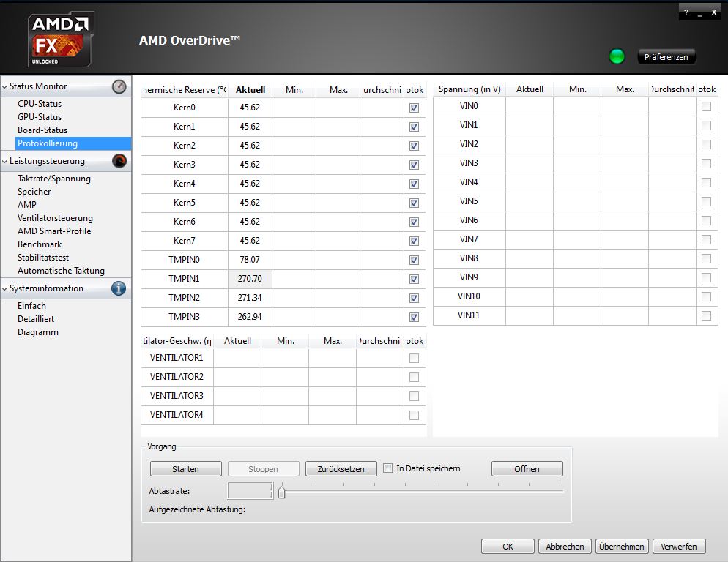Open Board-Status page
This screenshot has height=562, width=728.
coord(42,130)
